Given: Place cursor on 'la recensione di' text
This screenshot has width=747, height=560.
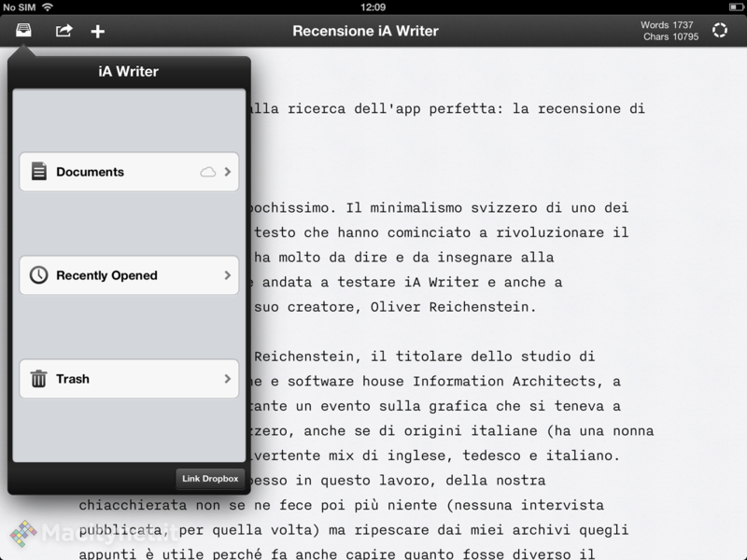Looking at the screenshot, I should click(578, 108).
